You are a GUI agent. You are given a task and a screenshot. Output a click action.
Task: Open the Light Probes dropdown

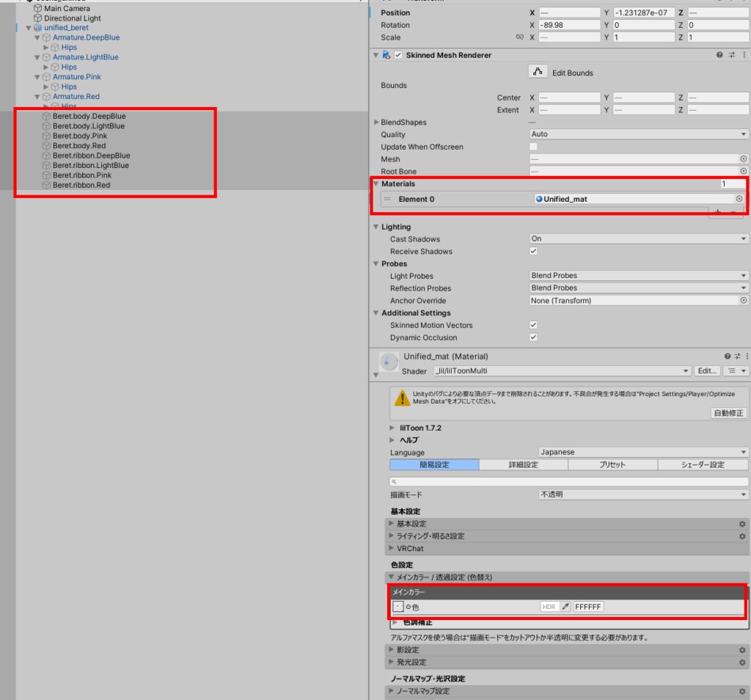(x=639, y=275)
